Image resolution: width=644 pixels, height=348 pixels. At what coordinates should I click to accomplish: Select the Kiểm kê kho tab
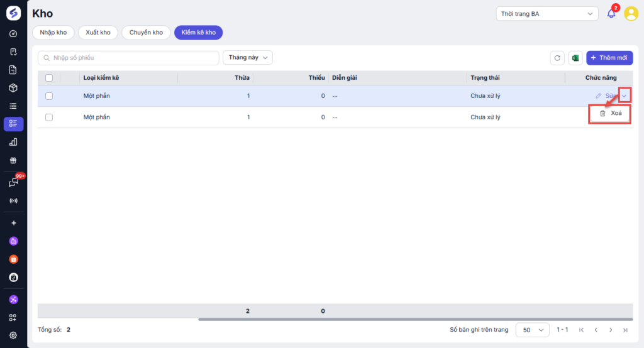pos(198,33)
